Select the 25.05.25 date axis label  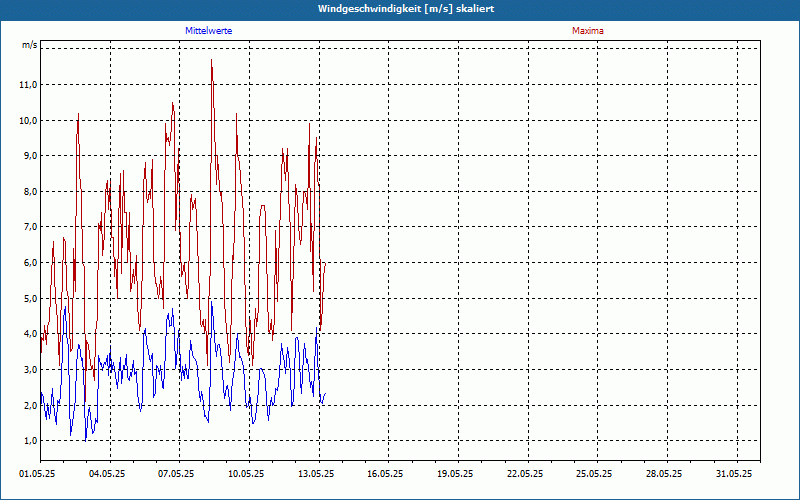pyautogui.click(x=594, y=474)
